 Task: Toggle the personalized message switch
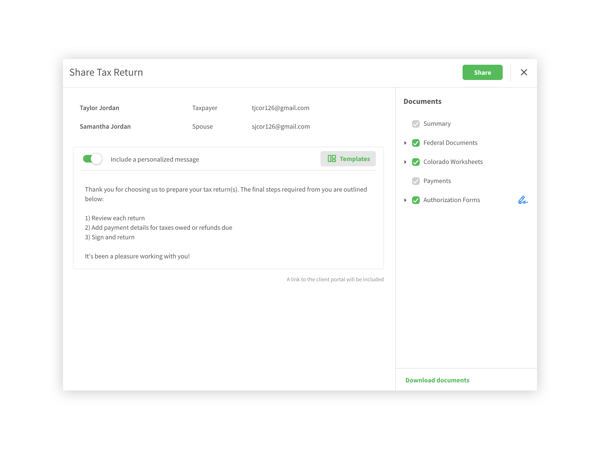[92, 159]
